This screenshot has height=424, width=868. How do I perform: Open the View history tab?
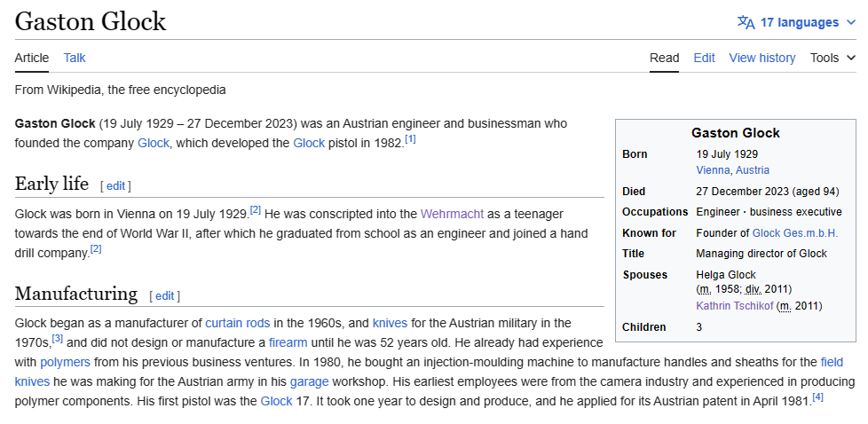(x=761, y=58)
